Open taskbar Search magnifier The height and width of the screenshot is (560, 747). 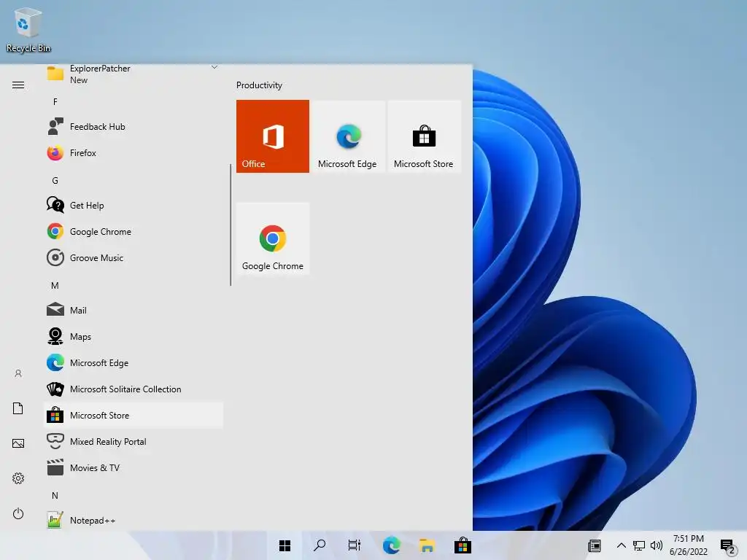coord(320,545)
